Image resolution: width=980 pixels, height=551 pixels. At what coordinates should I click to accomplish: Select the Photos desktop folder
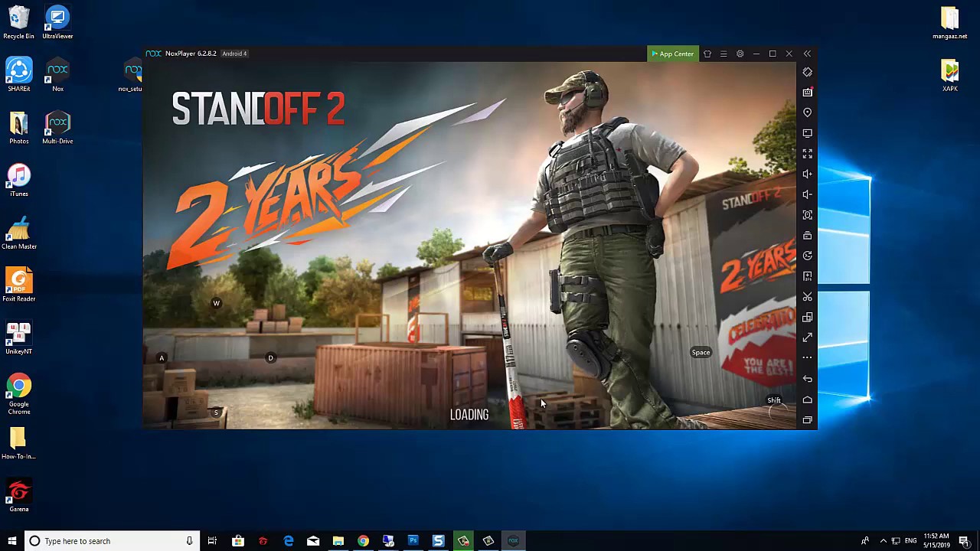click(18, 128)
